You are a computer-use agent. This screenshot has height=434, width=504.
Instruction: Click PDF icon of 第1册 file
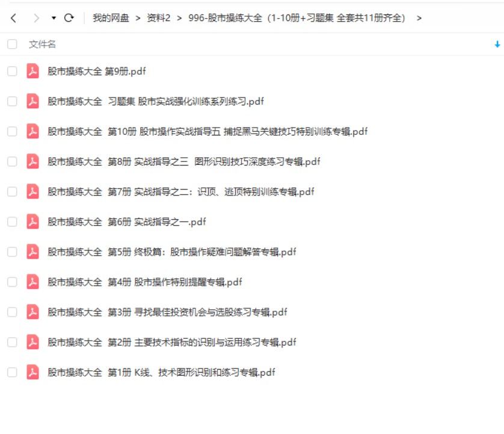pyautogui.click(x=33, y=372)
